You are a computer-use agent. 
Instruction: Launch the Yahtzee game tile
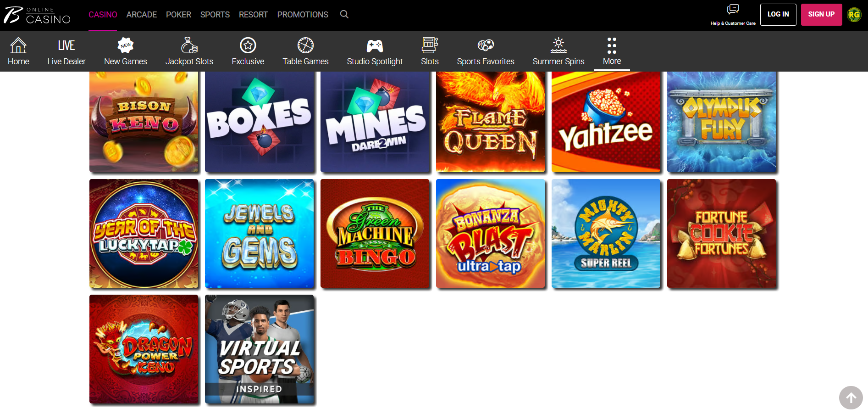pos(606,122)
